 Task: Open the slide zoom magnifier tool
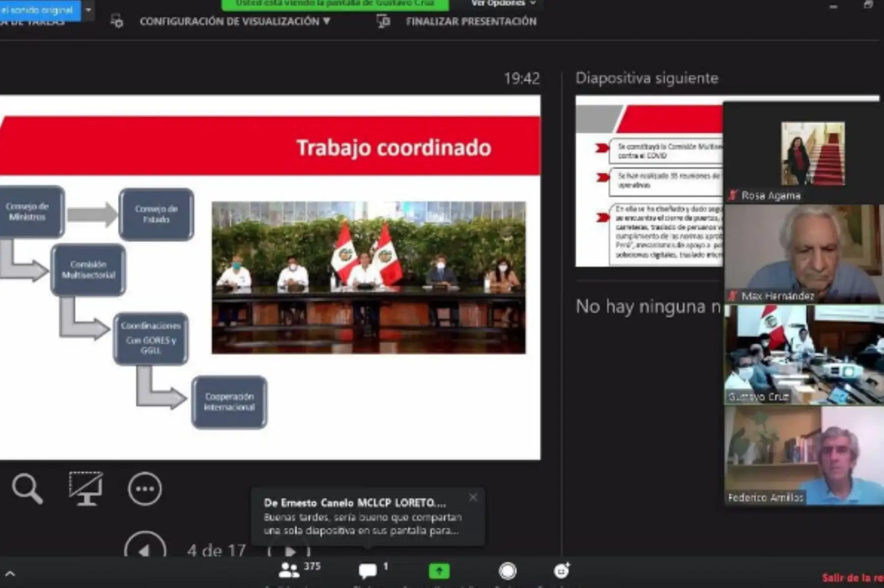pos(28,488)
